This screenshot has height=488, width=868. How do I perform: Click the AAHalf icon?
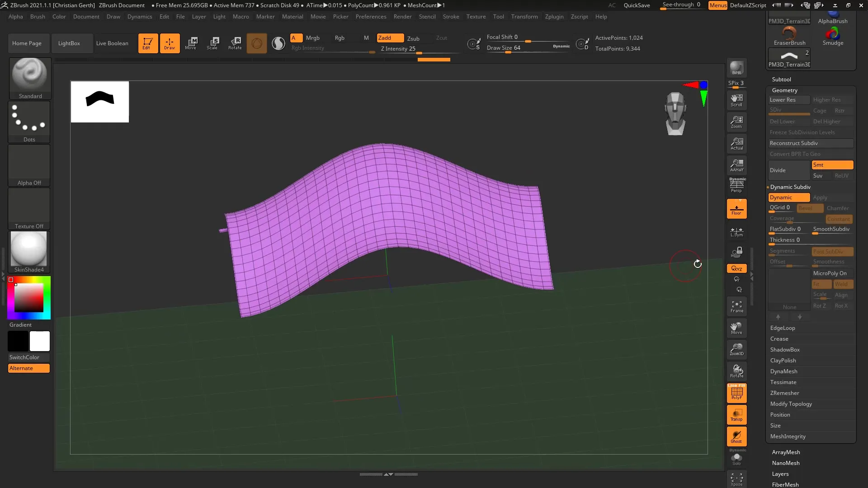point(736,165)
